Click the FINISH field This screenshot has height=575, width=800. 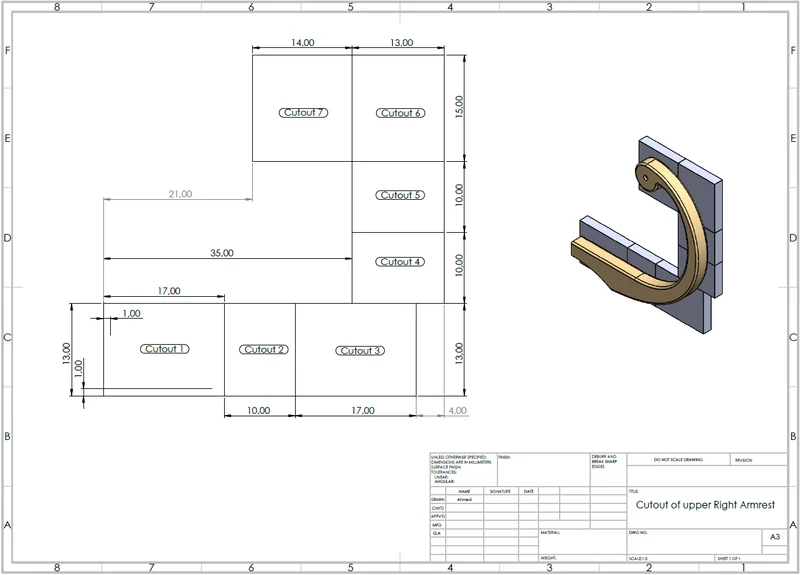[x=543, y=469]
